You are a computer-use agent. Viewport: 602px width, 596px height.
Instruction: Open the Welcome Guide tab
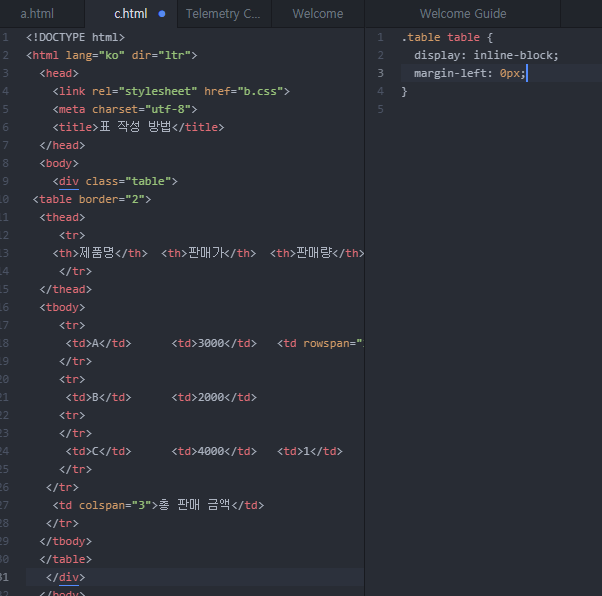[x=463, y=14]
